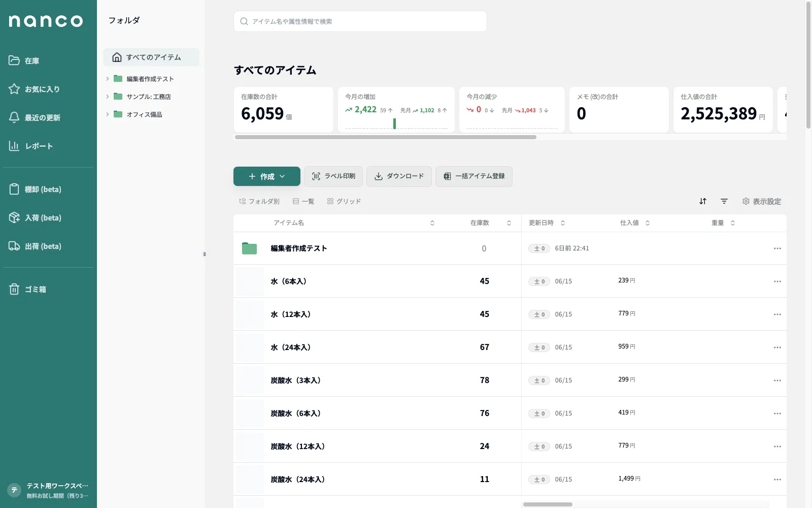Click the ダウンロード button

399,176
